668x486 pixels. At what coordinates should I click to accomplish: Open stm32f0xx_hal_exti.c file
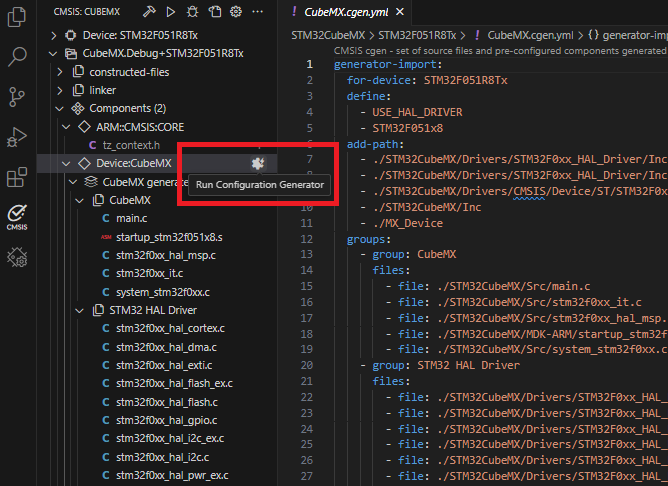164,365
